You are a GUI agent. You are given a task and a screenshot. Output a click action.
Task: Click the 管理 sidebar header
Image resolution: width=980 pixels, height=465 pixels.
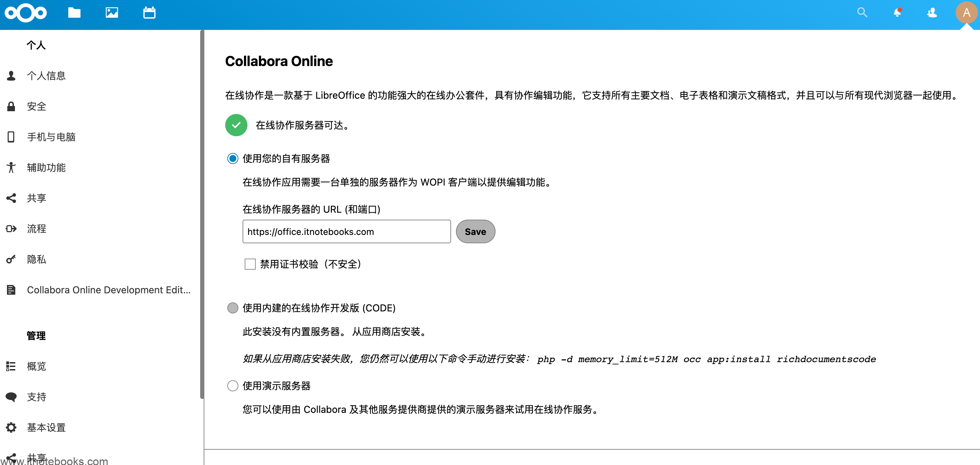[36, 336]
